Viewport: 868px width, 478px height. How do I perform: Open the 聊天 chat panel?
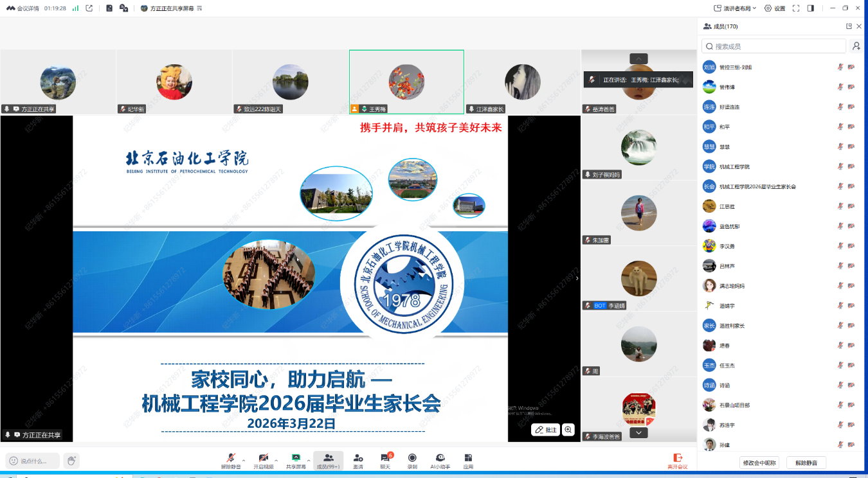385,460
